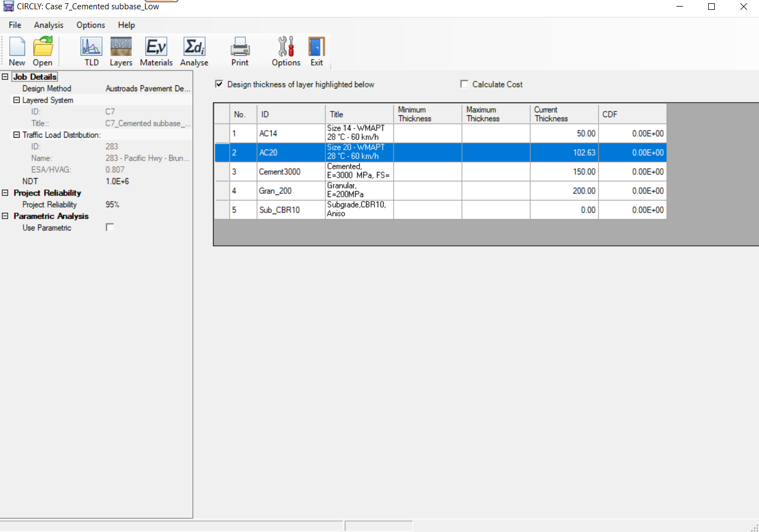The width and height of the screenshot is (759, 532).
Task: Collapse the Job Details tree node
Action: click(5, 77)
